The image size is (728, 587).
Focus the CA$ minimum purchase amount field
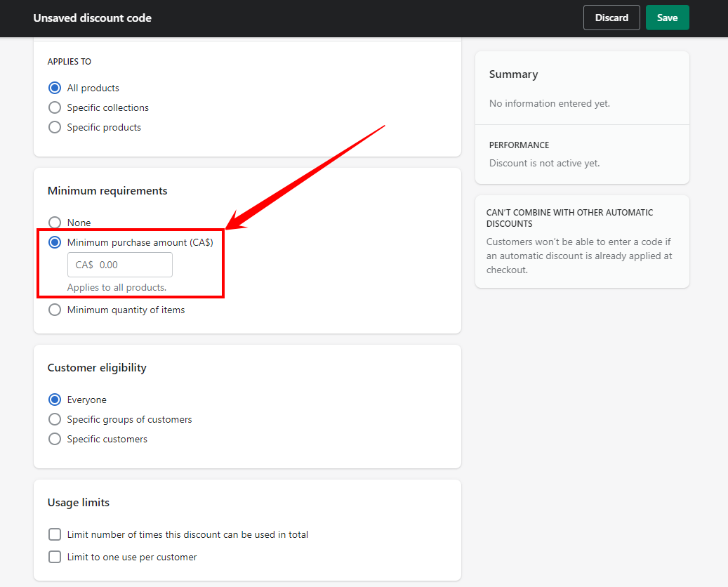(120, 265)
